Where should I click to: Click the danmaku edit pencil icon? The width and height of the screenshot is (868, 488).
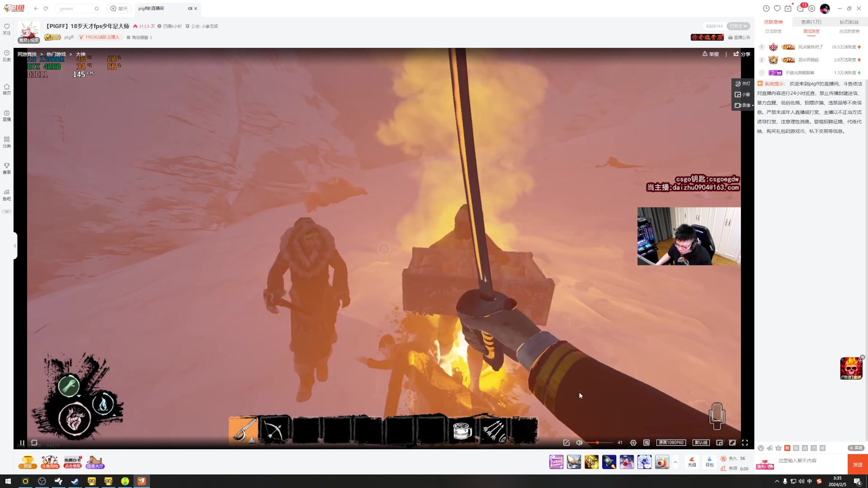pos(566,443)
